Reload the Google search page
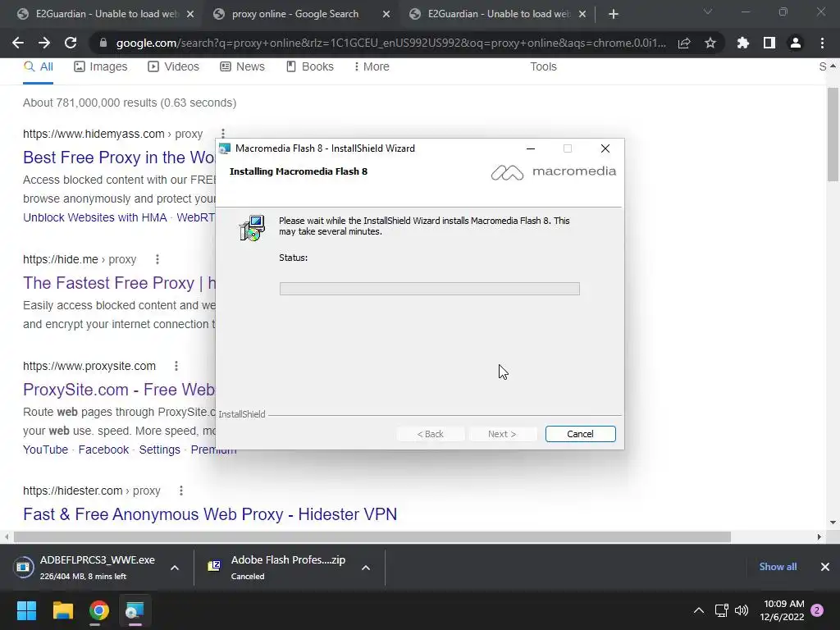Image resolution: width=840 pixels, height=630 pixels. pyautogui.click(x=71, y=43)
